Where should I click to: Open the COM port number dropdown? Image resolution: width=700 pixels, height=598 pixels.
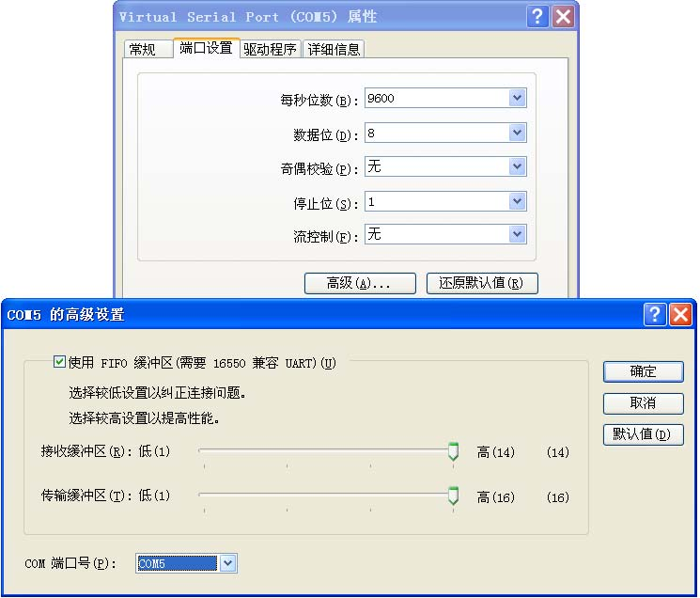[227, 563]
